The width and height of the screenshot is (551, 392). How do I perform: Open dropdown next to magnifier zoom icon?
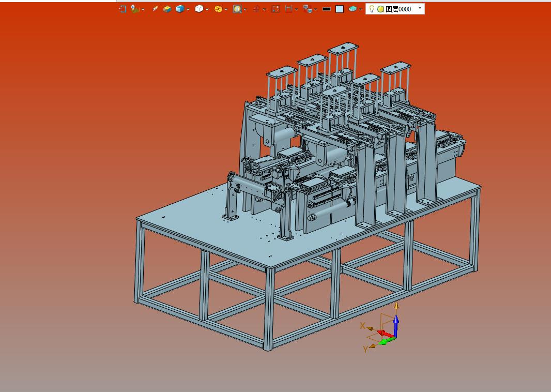[x=245, y=9]
